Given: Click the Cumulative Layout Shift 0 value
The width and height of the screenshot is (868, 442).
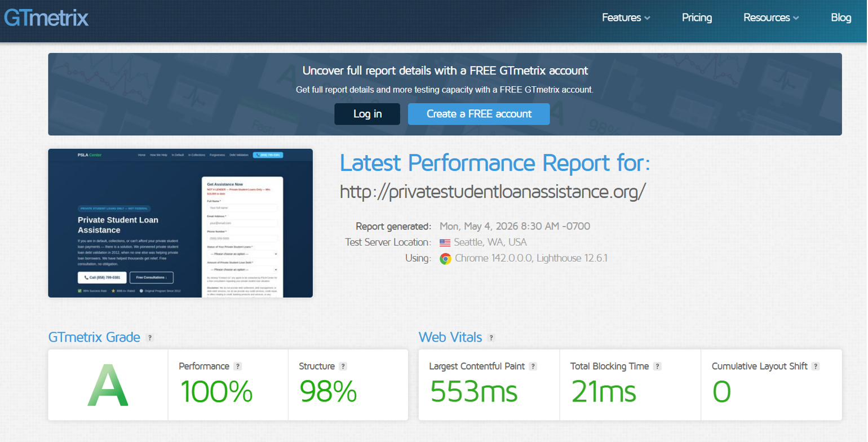Looking at the screenshot, I should coord(721,391).
